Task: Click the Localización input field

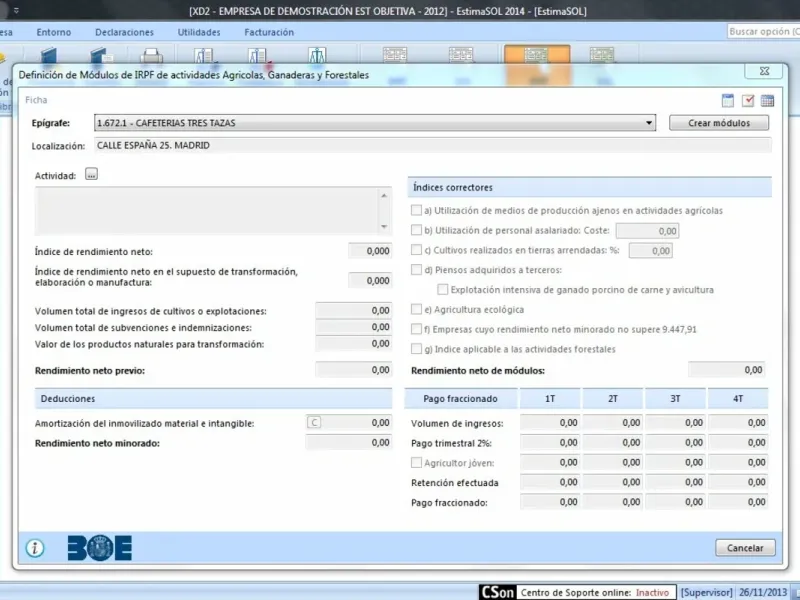Action: [x=433, y=145]
